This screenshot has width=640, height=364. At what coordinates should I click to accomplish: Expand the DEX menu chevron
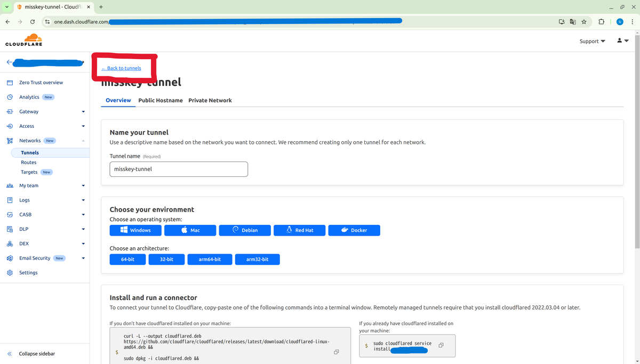click(83, 244)
